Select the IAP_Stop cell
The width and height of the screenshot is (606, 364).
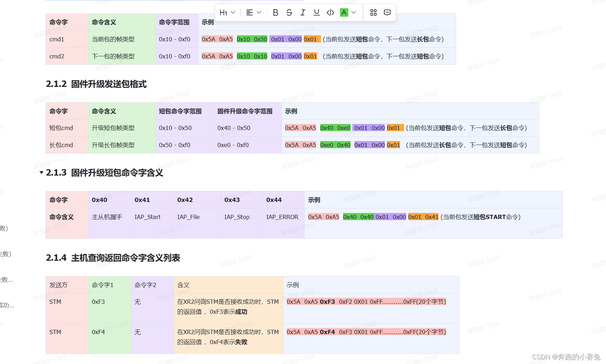click(242, 223)
